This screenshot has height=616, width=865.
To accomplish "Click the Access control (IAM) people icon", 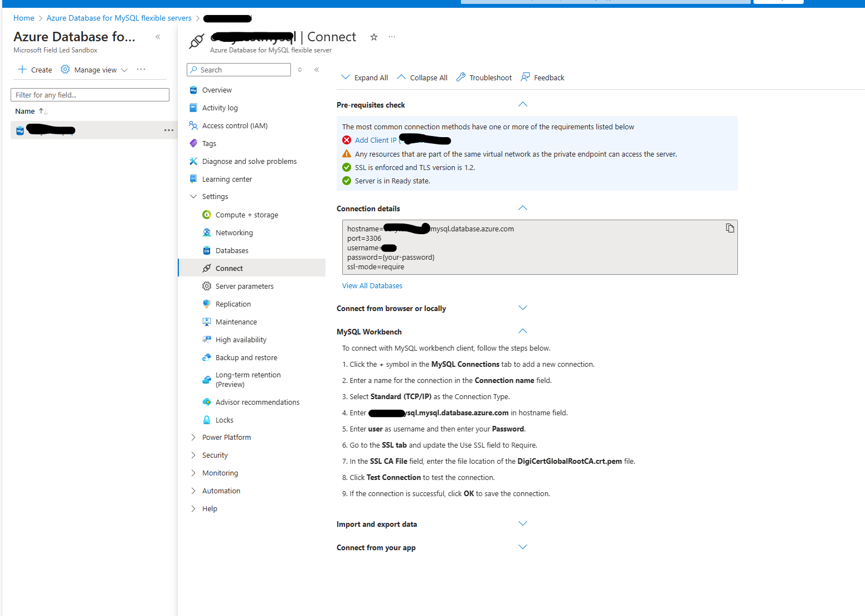I will pos(193,126).
